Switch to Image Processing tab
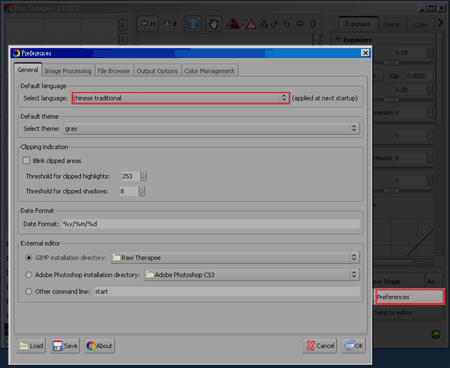 [68, 71]
